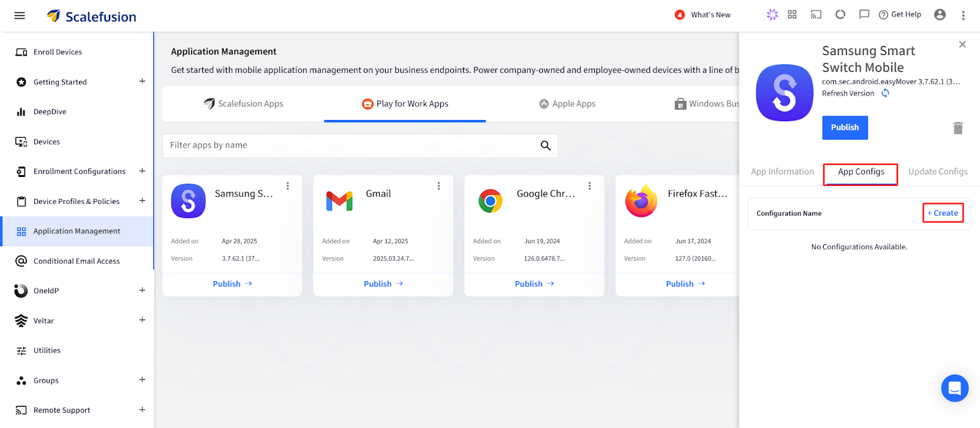Open DeepDive in sidebar

(x=50, y=112)
